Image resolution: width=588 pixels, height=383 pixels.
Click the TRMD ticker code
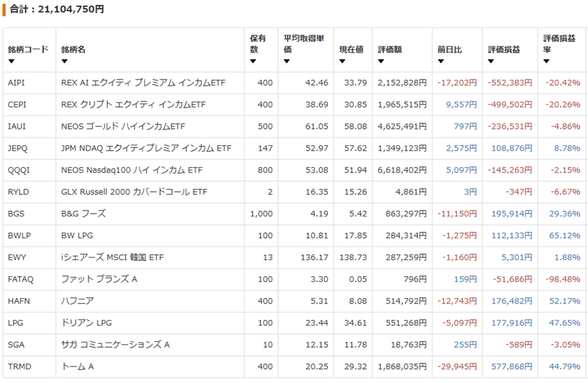coord(19,366)
